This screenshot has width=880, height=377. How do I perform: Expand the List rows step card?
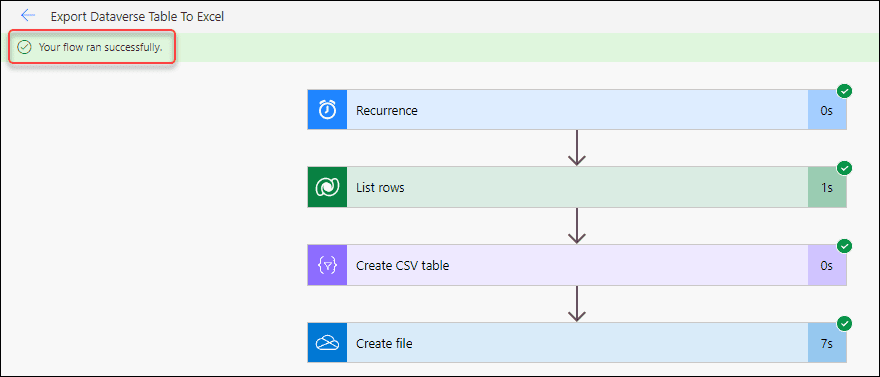point(577,187)
